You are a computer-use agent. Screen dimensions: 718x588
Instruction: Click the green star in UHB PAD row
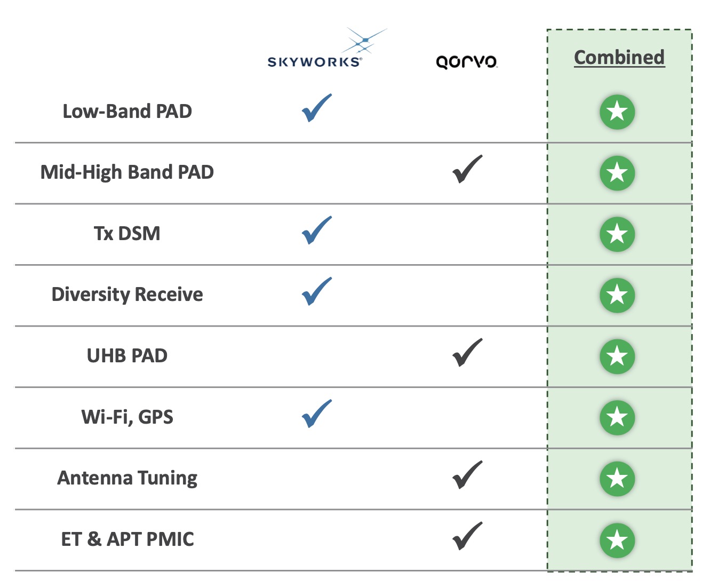coord(617,356)
